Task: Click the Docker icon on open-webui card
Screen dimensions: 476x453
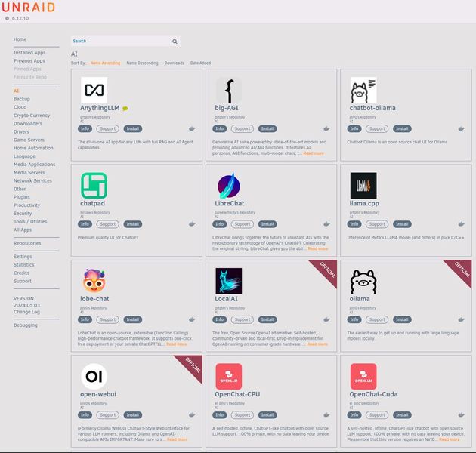Action: click(192, 414)
